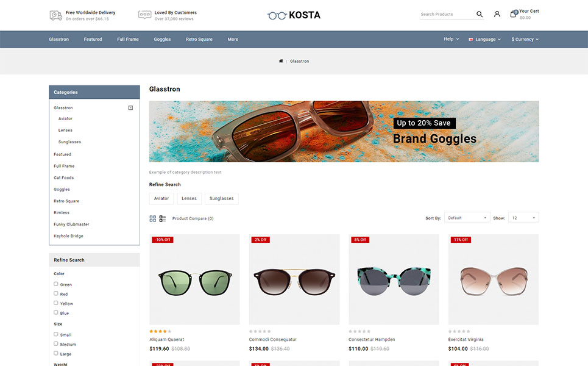Check the Red color filter

point(56,293)
